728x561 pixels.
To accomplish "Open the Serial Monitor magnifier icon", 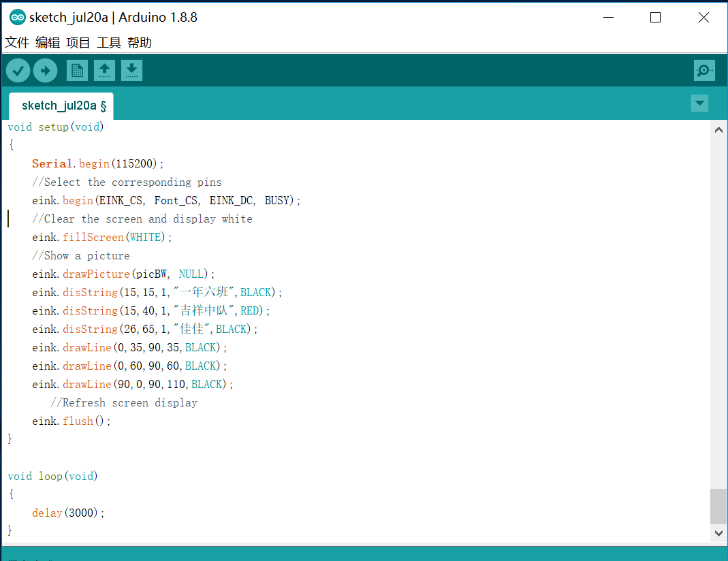I will [704, 71].
